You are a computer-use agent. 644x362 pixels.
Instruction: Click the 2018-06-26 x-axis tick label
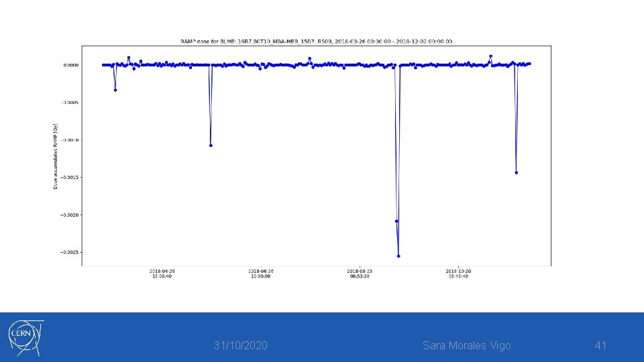click(261, 274)
